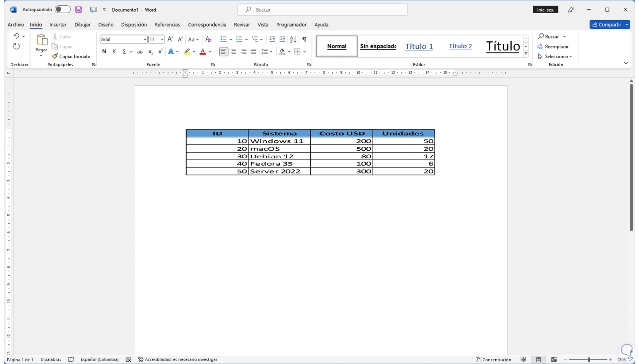Click the Windows 11 table cell
The image size is (639, 364).
click(279, 141)
